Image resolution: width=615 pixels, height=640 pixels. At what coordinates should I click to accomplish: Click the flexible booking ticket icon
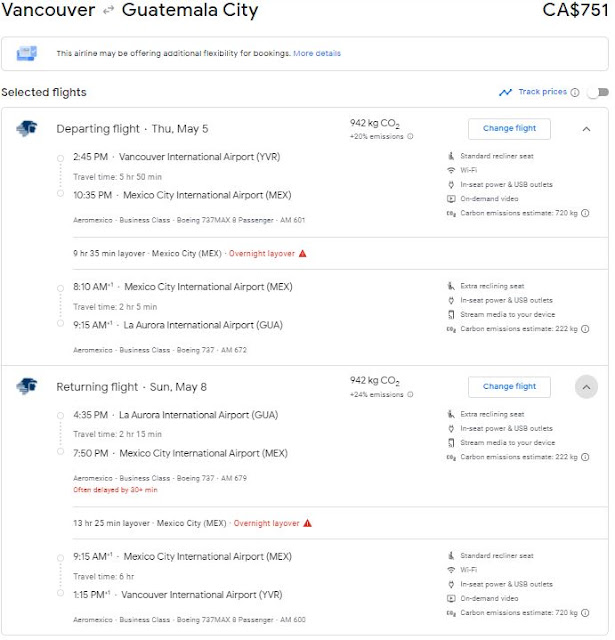[27, 53]
